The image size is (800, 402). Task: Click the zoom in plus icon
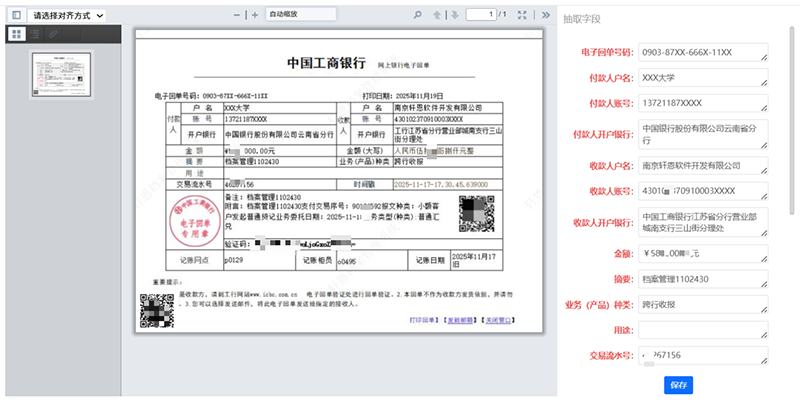(255, 16)
